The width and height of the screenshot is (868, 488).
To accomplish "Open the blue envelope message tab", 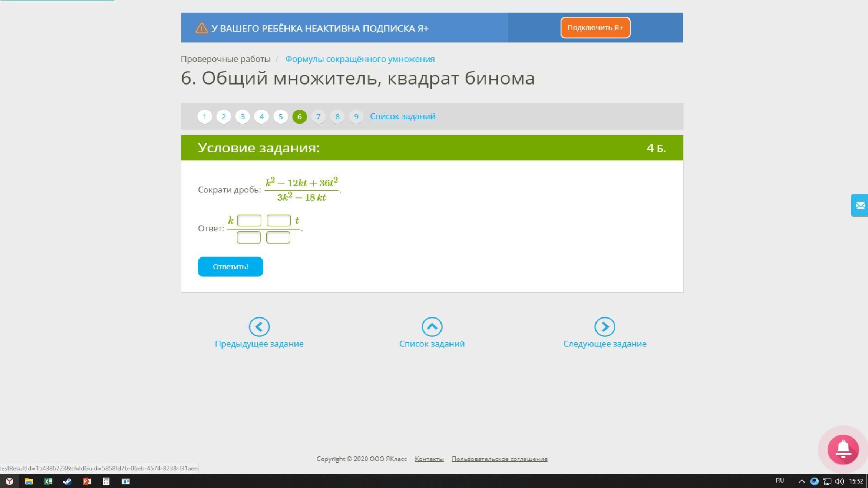I will click(859, 206).
